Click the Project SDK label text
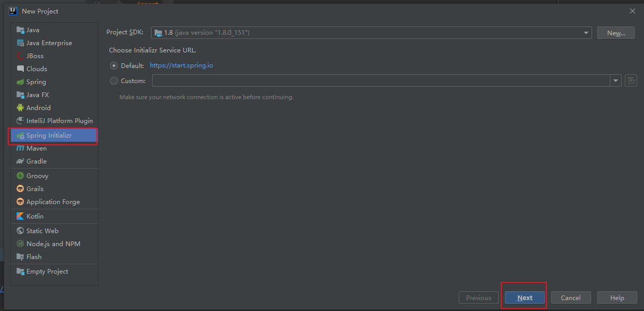This screenshot has height=311, width=644. pyautogui.click(x=125, y=32)
